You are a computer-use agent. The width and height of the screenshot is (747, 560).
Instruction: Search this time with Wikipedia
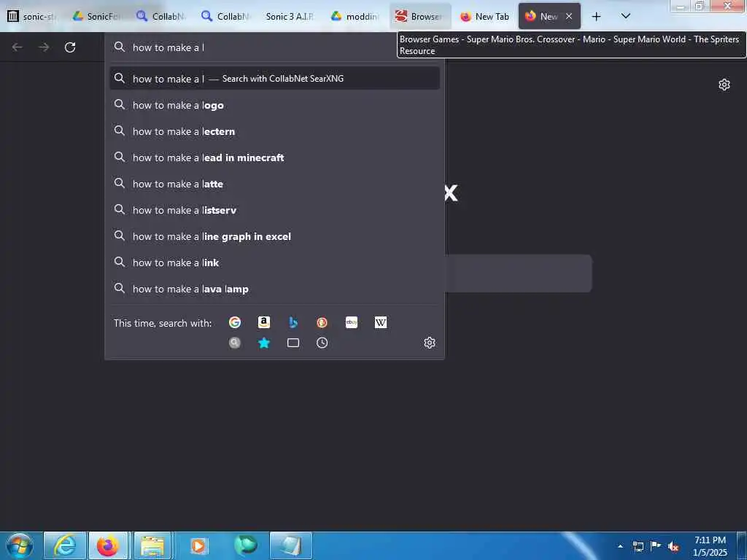(x=381, y=322)
